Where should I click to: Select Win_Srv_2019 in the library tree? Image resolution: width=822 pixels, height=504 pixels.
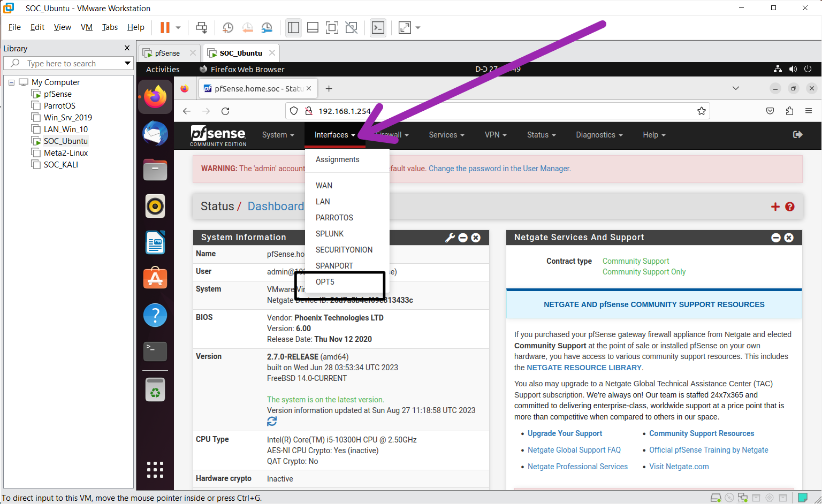68,118
